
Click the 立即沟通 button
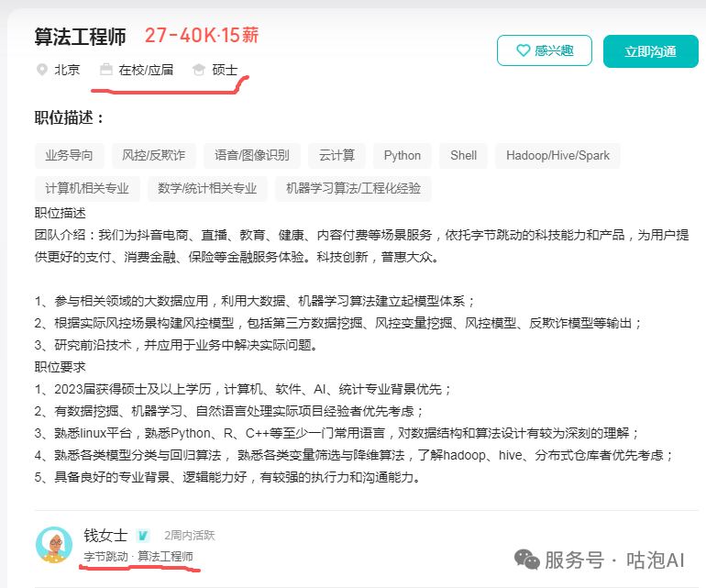651,51
